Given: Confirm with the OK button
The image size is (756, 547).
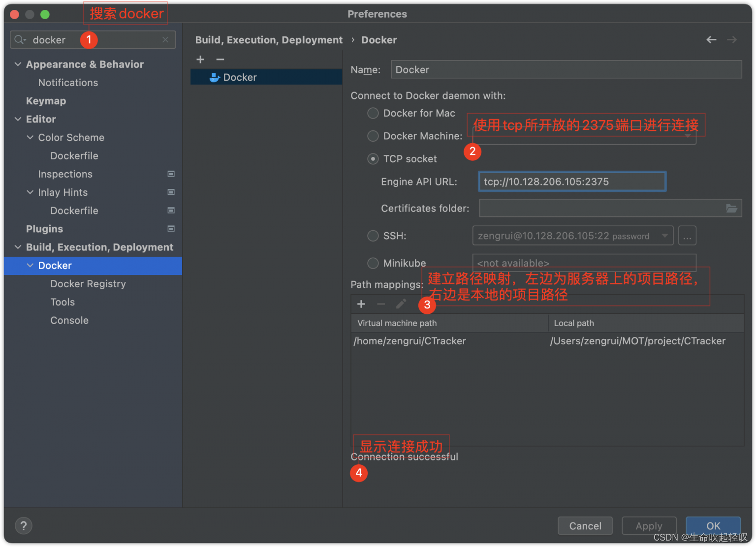Looking at the screenshot, I should (713, 526).
